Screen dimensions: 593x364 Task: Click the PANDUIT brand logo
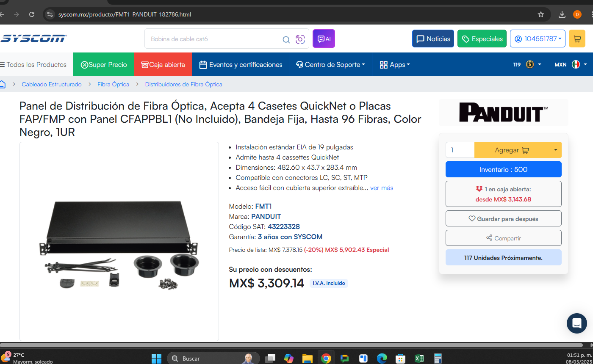[x=503, y=113]
